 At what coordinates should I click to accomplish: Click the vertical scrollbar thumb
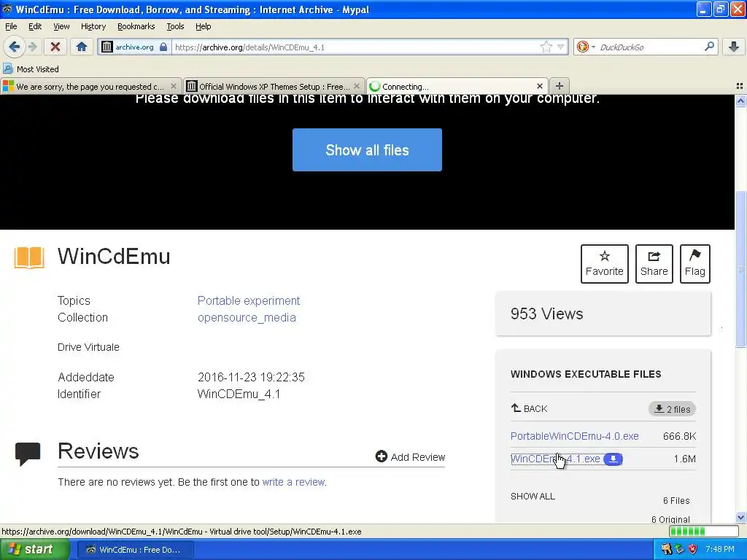[x=740, y=269]
